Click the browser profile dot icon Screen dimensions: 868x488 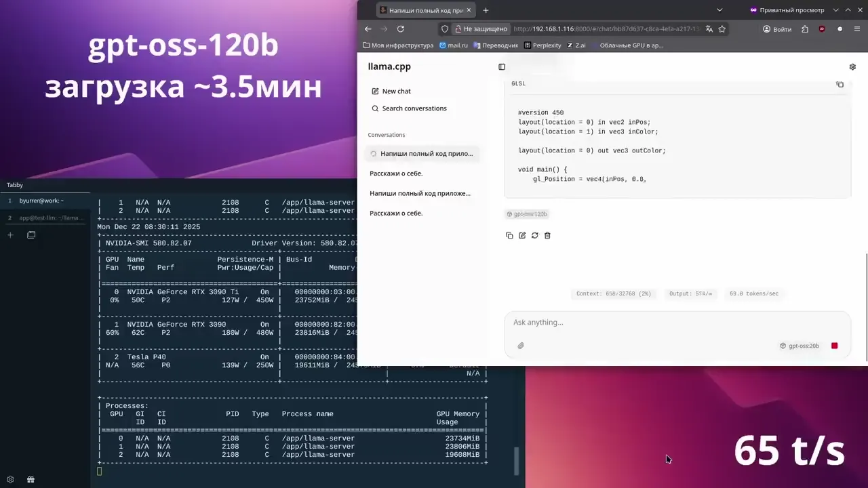point(840,29)
